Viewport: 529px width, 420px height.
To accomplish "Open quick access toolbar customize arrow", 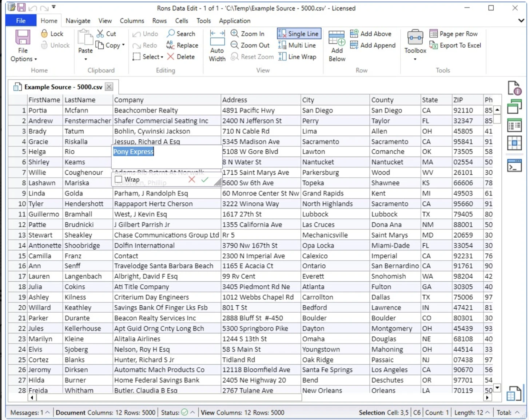I will click(x=54, y=7).
